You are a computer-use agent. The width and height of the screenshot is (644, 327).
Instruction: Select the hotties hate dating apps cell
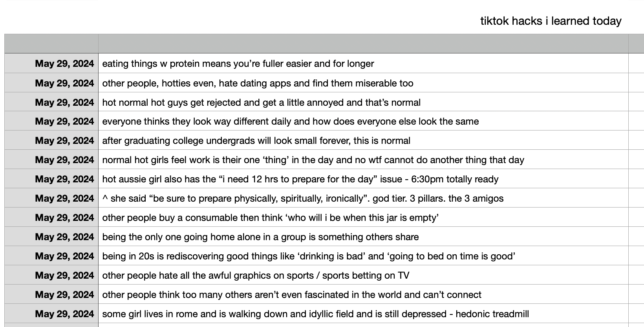(x=363, y=83)
